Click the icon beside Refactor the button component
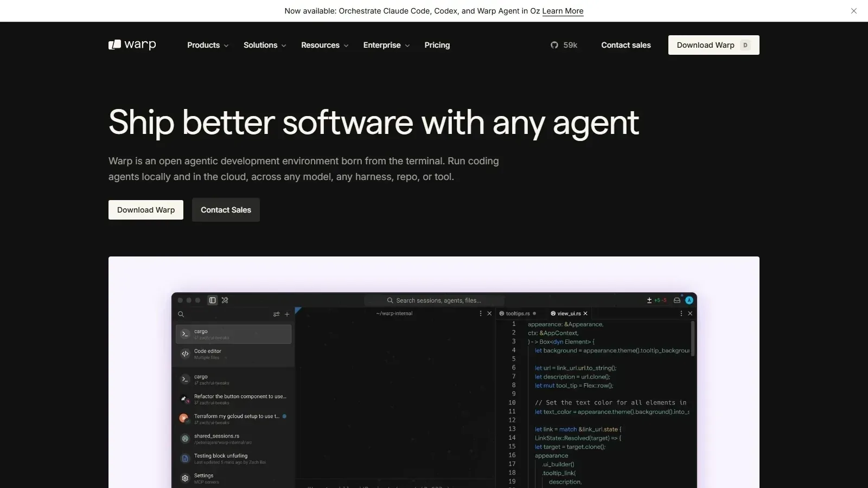 pyautogui.click(x=184, y=399)
